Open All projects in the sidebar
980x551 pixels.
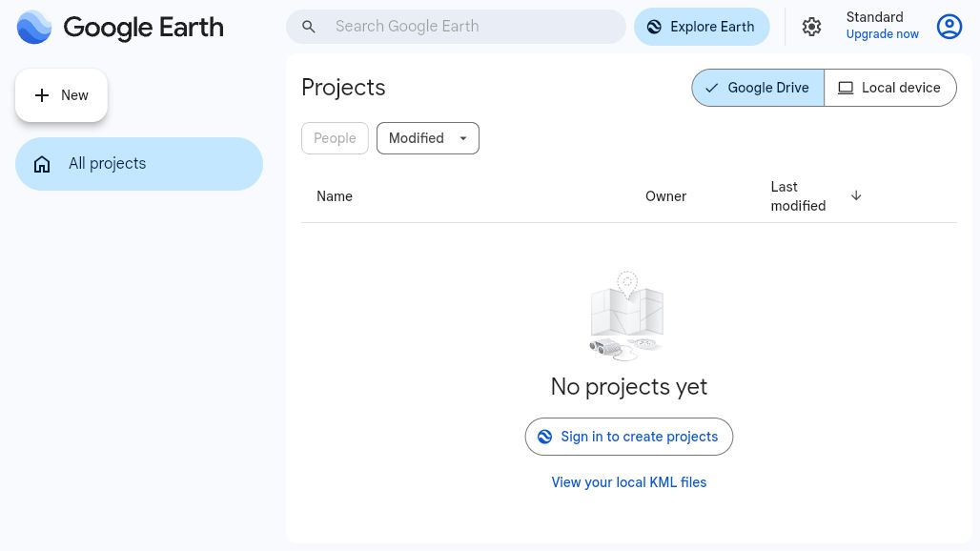(107, 163)
